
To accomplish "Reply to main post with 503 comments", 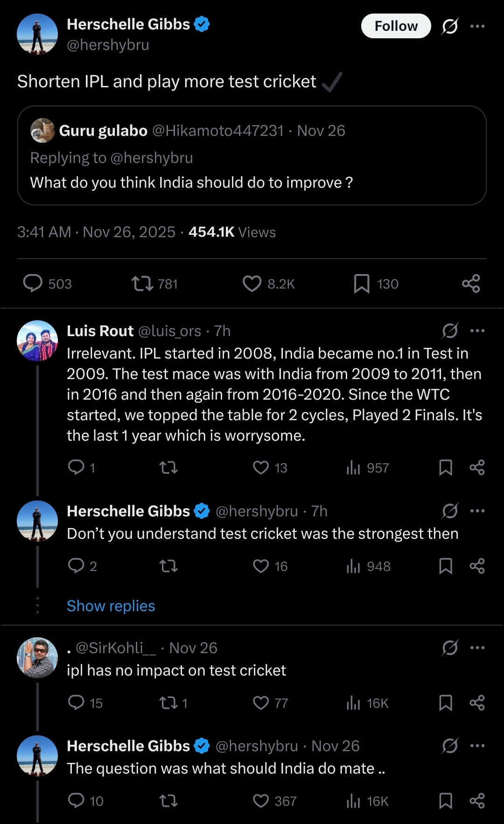I will (x=47, y=283).
